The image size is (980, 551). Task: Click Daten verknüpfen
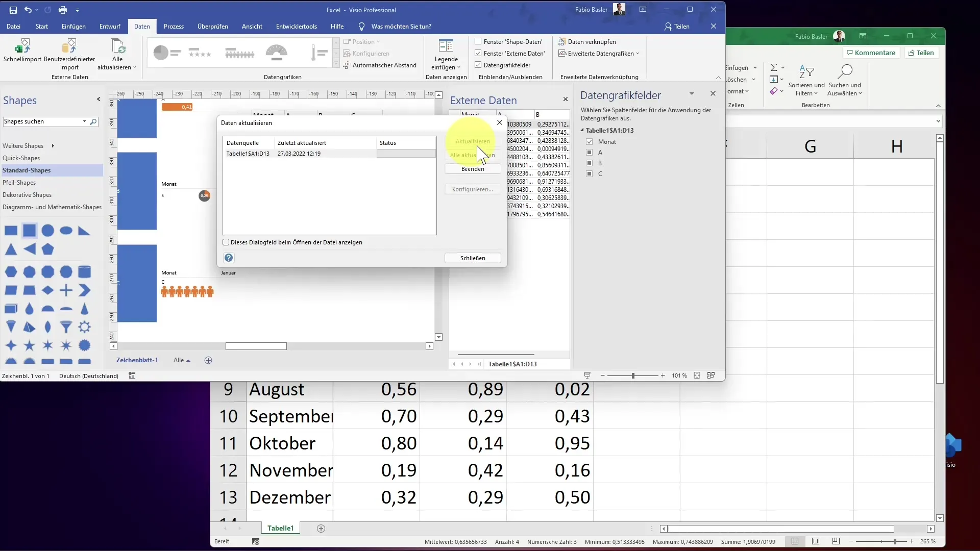tap(587, 42)
